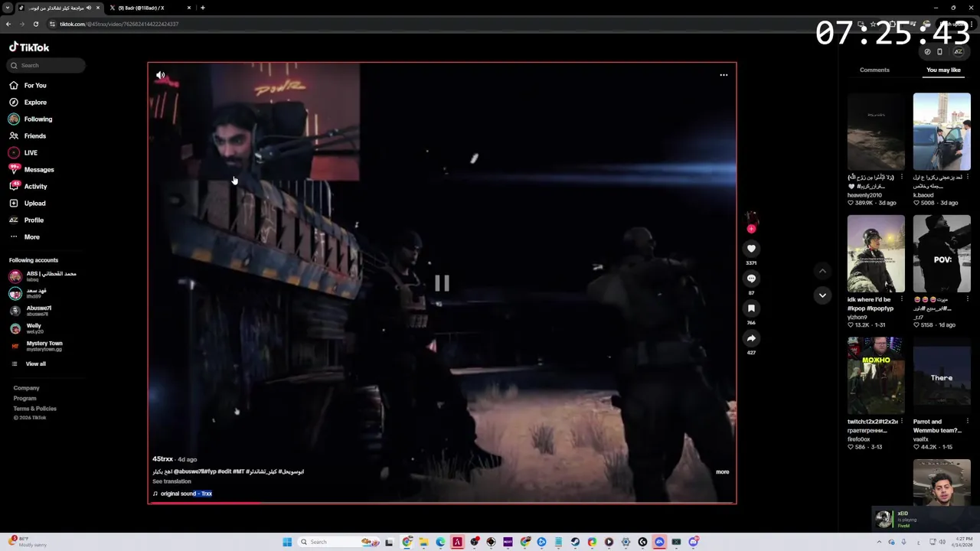Open comments with the speech bubble icon

pyautogui.click(x=751, y=279)
